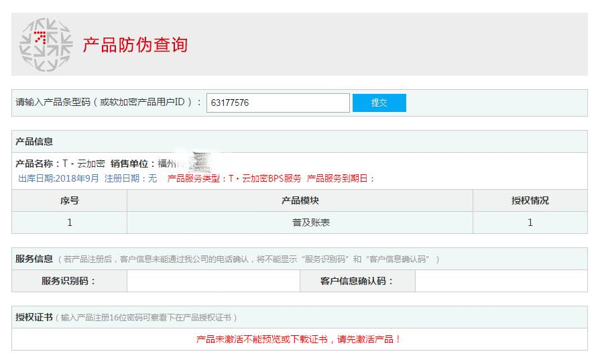Click the red product-not-activated warning message
The height and width of the screenshot is (364, 600).
pyautogui.click(x=298, y=339)
